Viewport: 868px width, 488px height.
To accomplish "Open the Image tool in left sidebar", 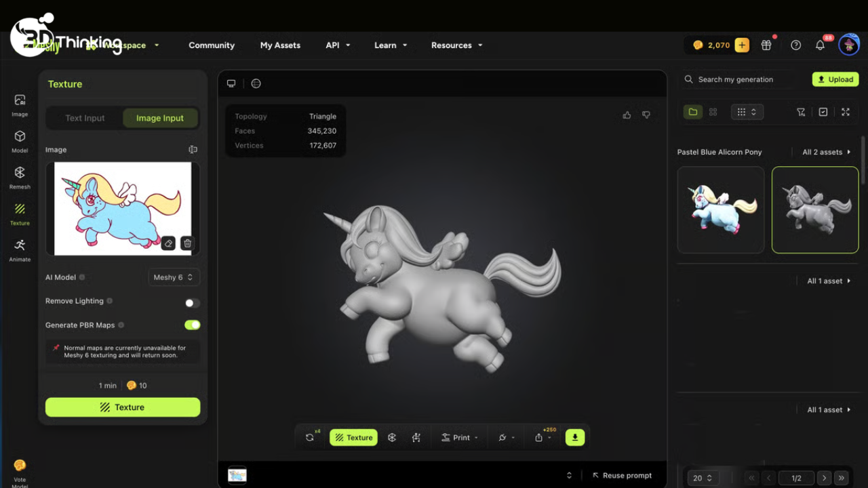I will tap(20, 105).
